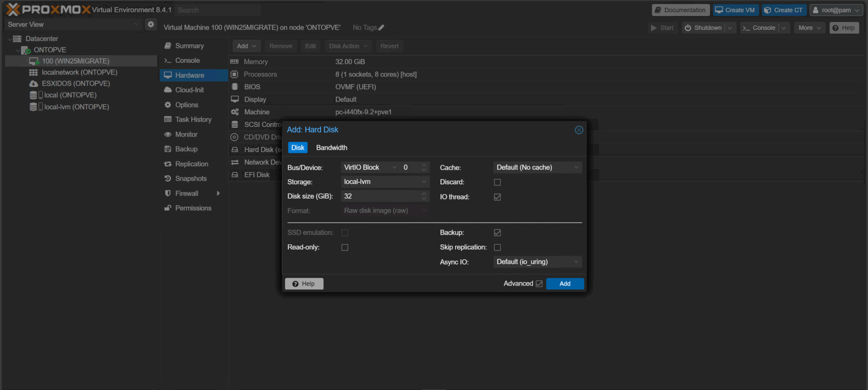Viewport: 868px width, 390px height.
Task: Click the Processors chip icon
Action: tap(234, 74)
